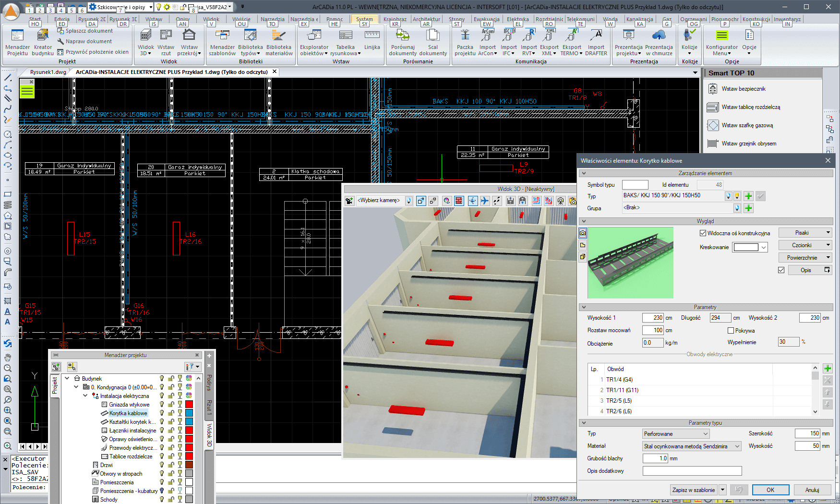Expand the Materiał dropdown list
840x504 pixels.
(692, 446)
